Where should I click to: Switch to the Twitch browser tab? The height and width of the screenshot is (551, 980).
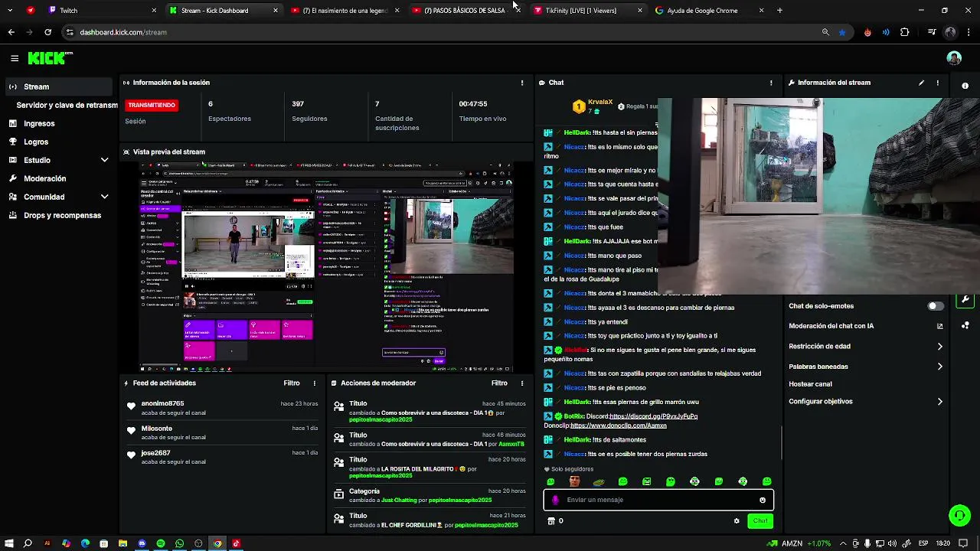[x=101, y=11]
